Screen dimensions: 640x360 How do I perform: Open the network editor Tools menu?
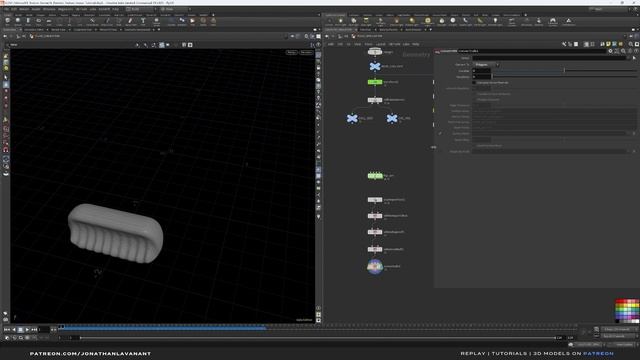tap(369, 44)
